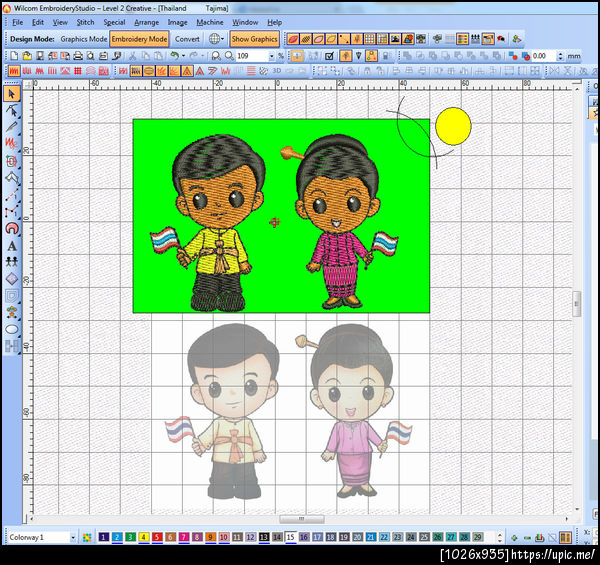Open the Help menu
This screenshot has width=600, height=565.
coord(274,23)
